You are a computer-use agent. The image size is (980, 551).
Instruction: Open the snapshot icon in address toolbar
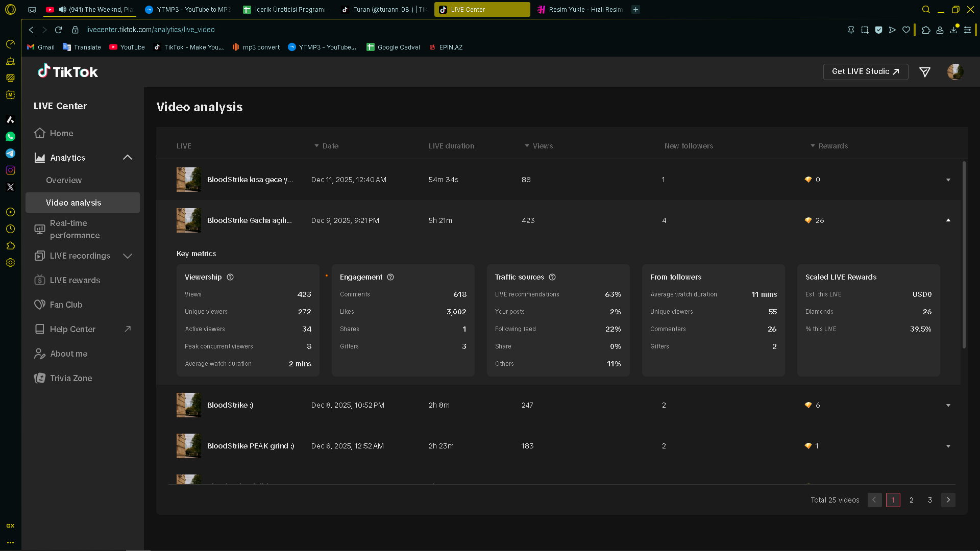click(x=865, y=30)
